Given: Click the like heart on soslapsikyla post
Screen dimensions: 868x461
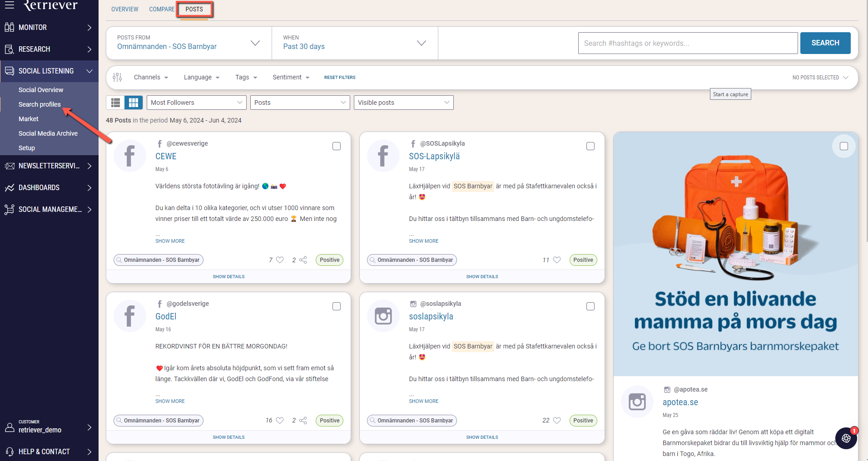Looking at the screenshot, I should [x=557, y=420].
